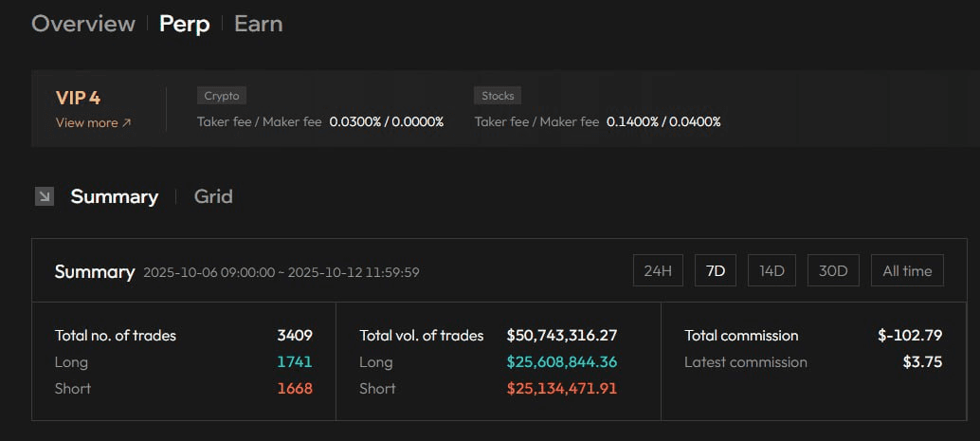Switch to the Overview tab

tap(83, 24)
